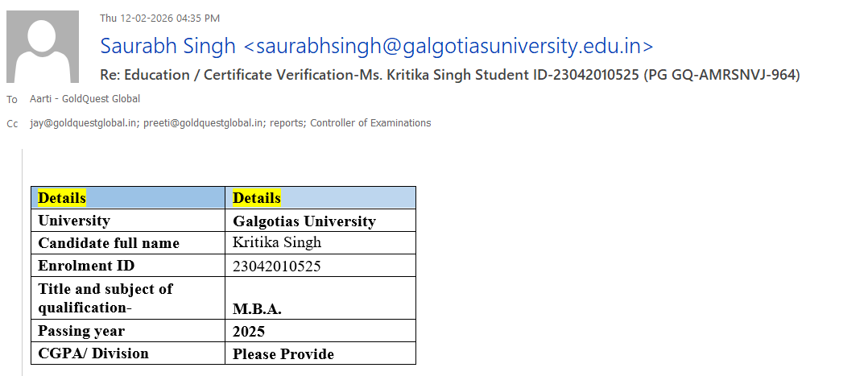Click the 2025 passing year value
Screen dimensions: 868x376
(x=320, y=331)
